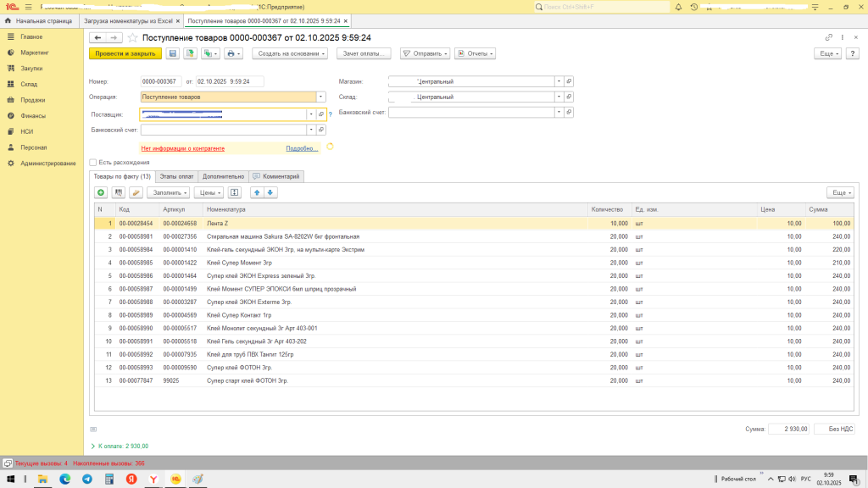Open the Начальная страница tab

(39, 21)
